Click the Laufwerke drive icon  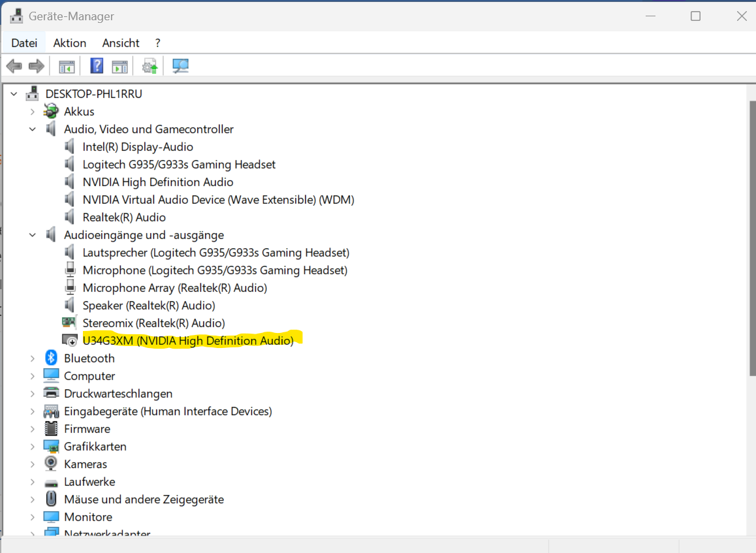51,482
